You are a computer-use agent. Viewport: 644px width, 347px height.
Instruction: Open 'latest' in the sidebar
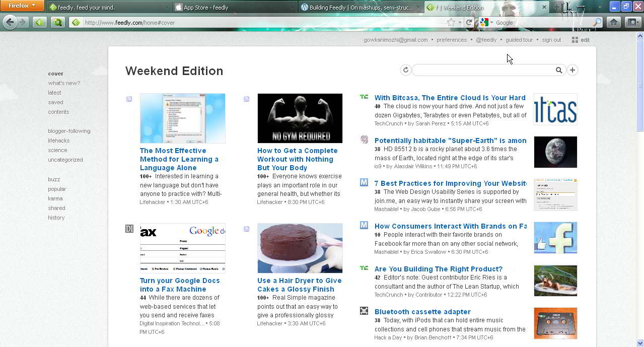pos(54,93)
